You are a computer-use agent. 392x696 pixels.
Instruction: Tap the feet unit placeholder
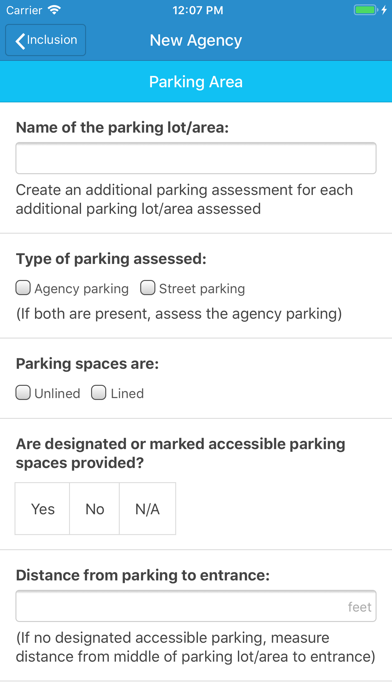360,607
